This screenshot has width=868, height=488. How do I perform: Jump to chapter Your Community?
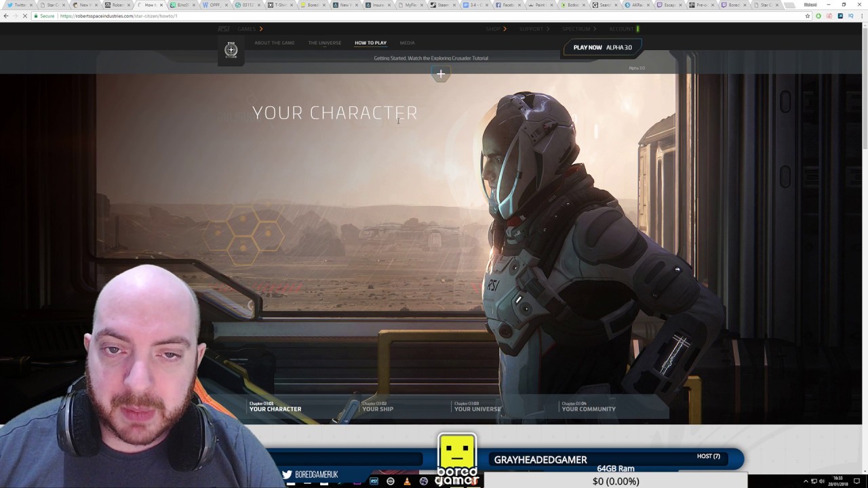pos(589,407)
